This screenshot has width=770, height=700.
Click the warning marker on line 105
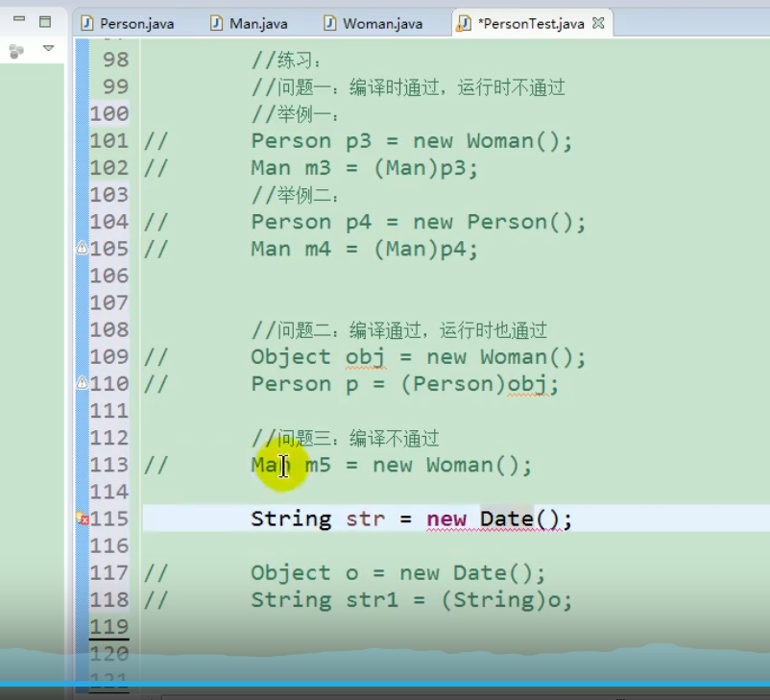[x=83, y=249]
